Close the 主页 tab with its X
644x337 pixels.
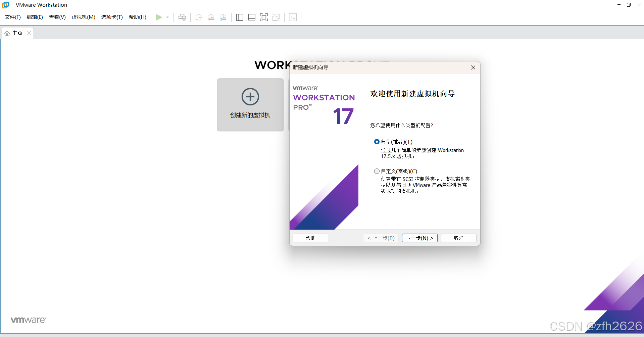tap(29, 33)
